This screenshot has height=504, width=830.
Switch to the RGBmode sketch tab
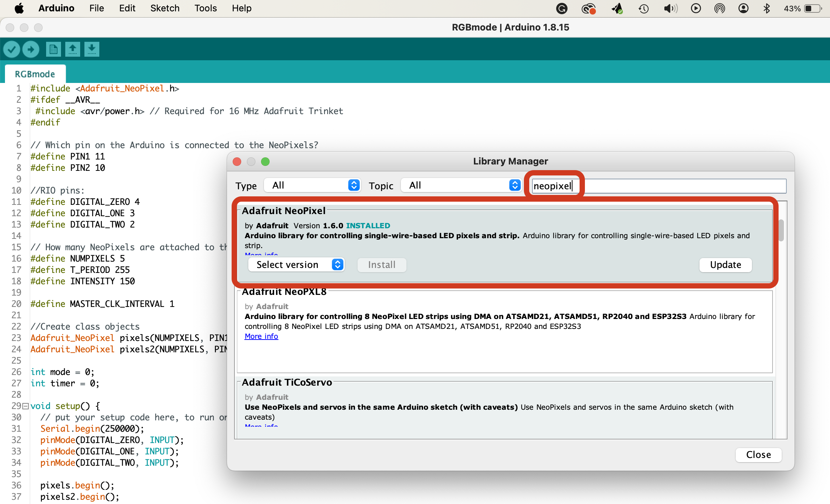[35, 74]
